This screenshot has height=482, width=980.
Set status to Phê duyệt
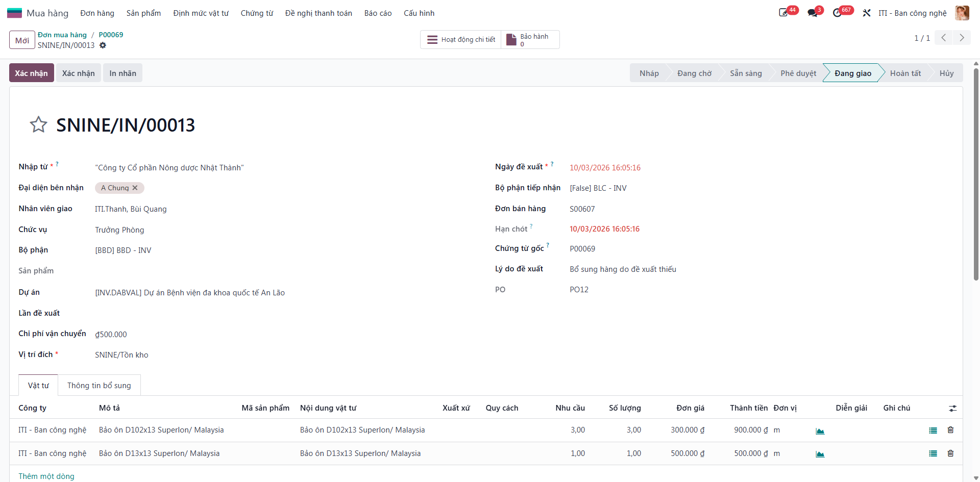tap(798, 73)
